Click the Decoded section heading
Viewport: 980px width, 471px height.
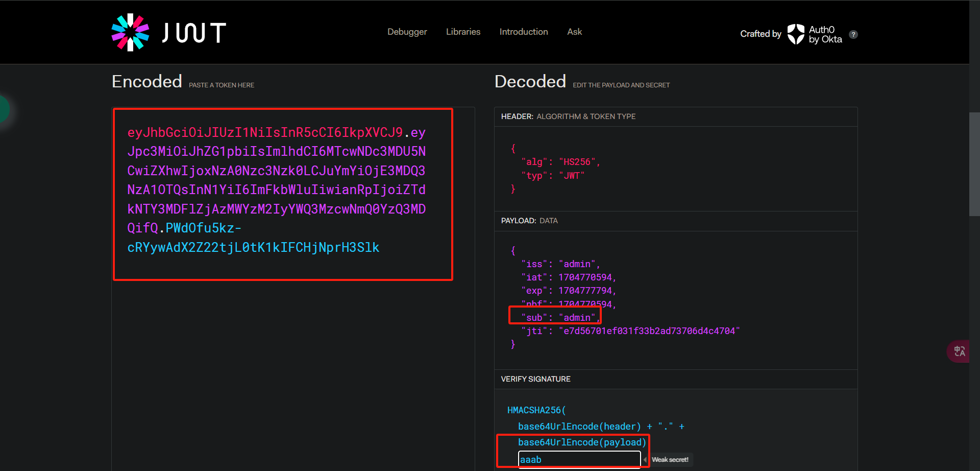pyautogui.click(x=530, y=81)
